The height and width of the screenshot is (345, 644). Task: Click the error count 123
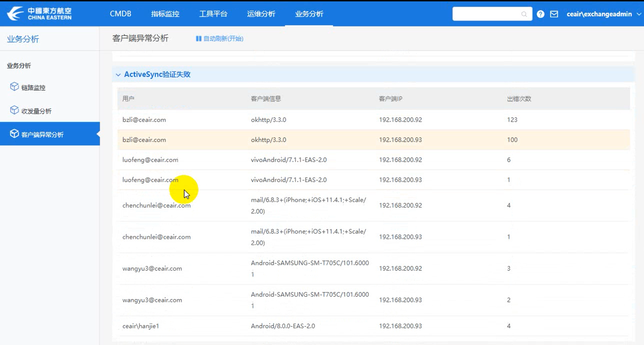pyautogui.click(x=512, y=120)
